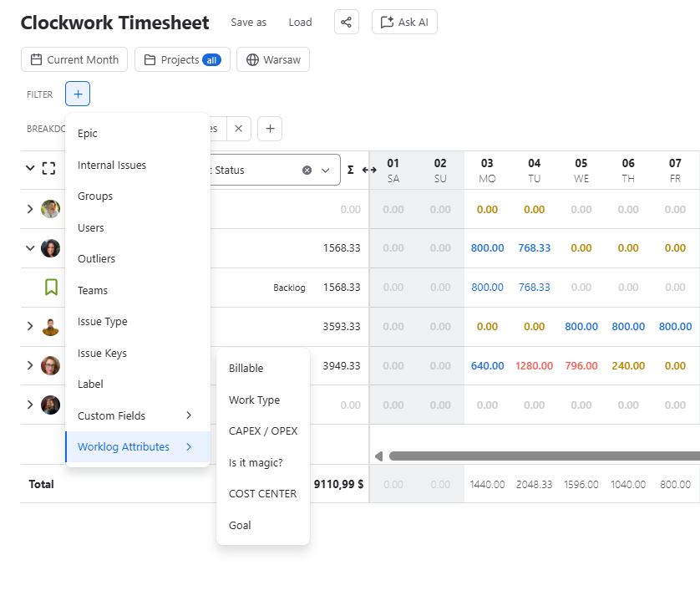Choose Work Type worklog attribute

[263, 400]
